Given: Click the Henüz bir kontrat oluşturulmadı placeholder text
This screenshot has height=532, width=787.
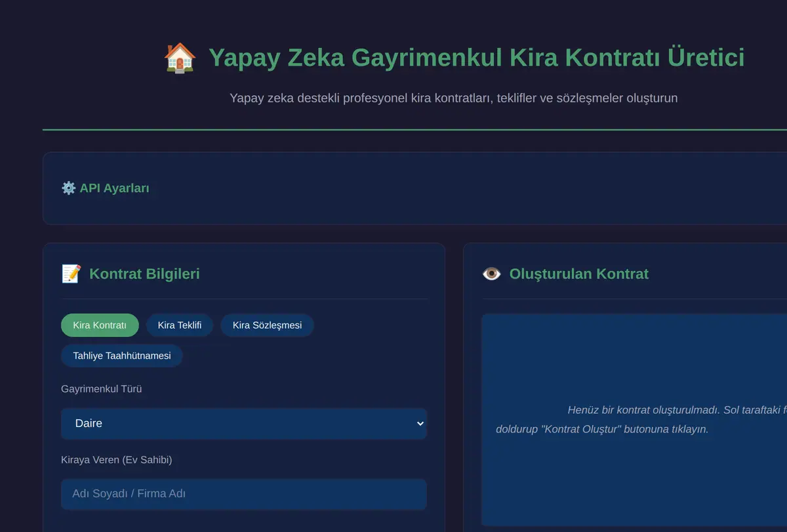Looking at the screenshot, I should point(641,420).
